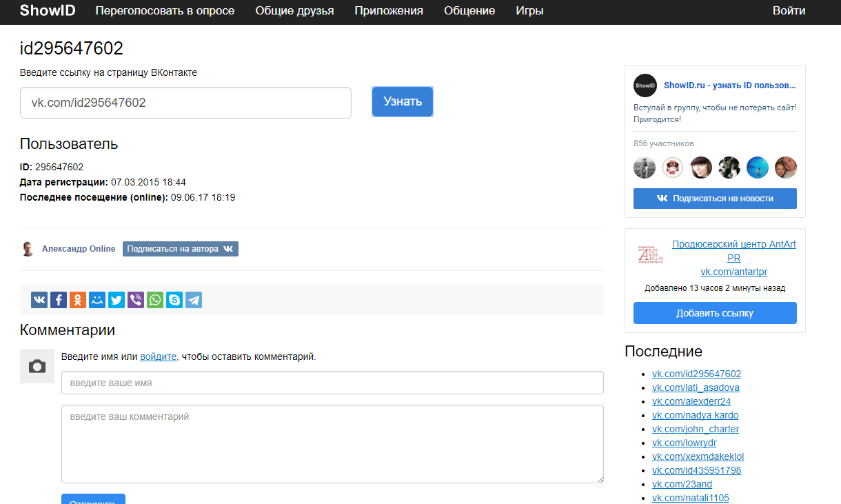Click the AntArt PR logo image
This screenshot has width=841, height=504.
[650, 254]
